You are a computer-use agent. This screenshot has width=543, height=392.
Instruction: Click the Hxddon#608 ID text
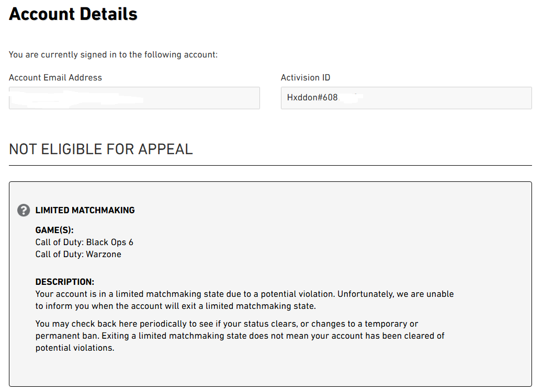pos(312,98)
